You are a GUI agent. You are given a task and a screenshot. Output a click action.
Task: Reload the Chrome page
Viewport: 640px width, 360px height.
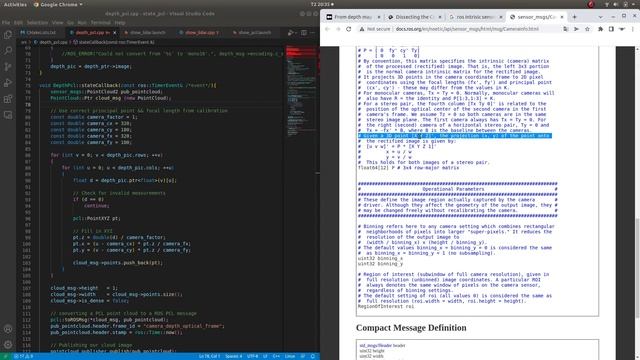(349, 29)
